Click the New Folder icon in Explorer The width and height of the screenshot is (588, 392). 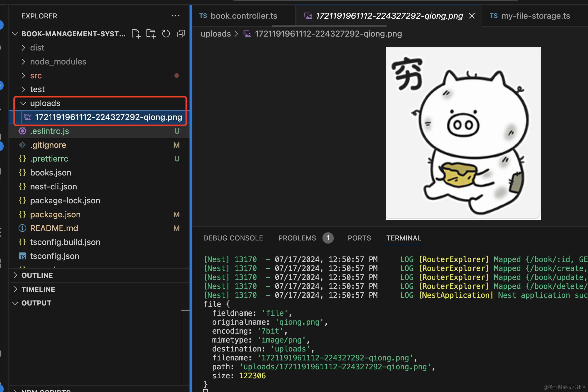(151, 34)
